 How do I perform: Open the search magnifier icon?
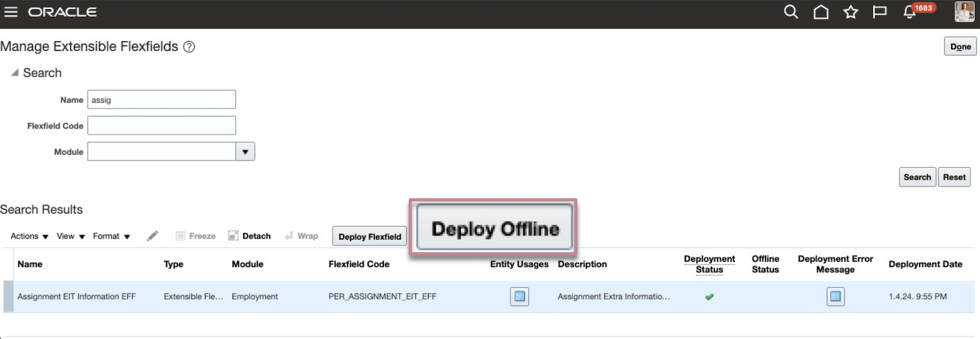[791, 12]
